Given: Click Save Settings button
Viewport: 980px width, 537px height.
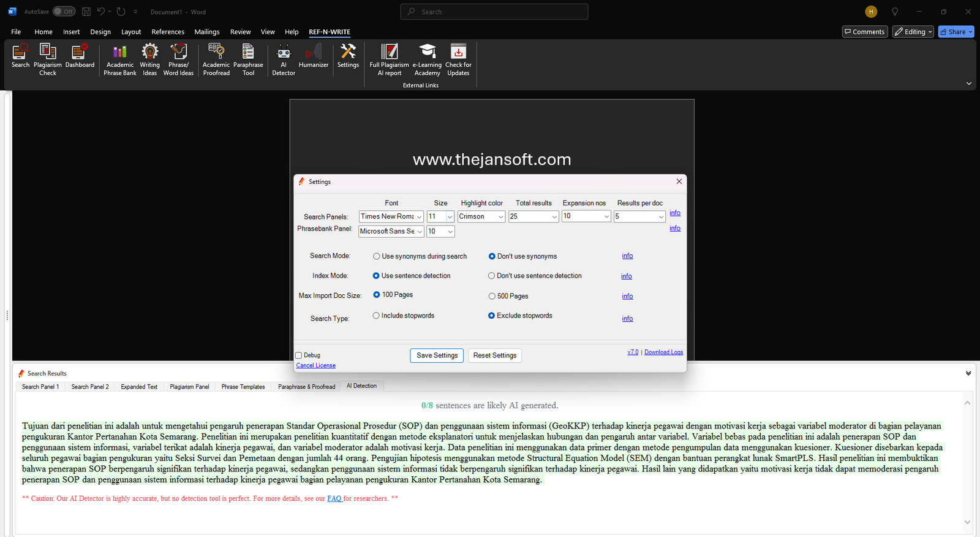Looking at the screenshot, I should 437,356.
